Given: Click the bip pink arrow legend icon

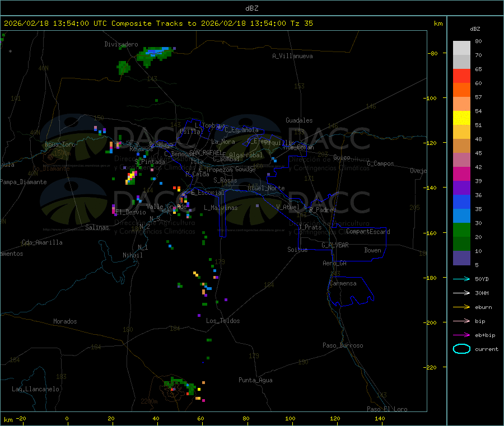Looking at the screenshot, I should click(x=461, y=321).
